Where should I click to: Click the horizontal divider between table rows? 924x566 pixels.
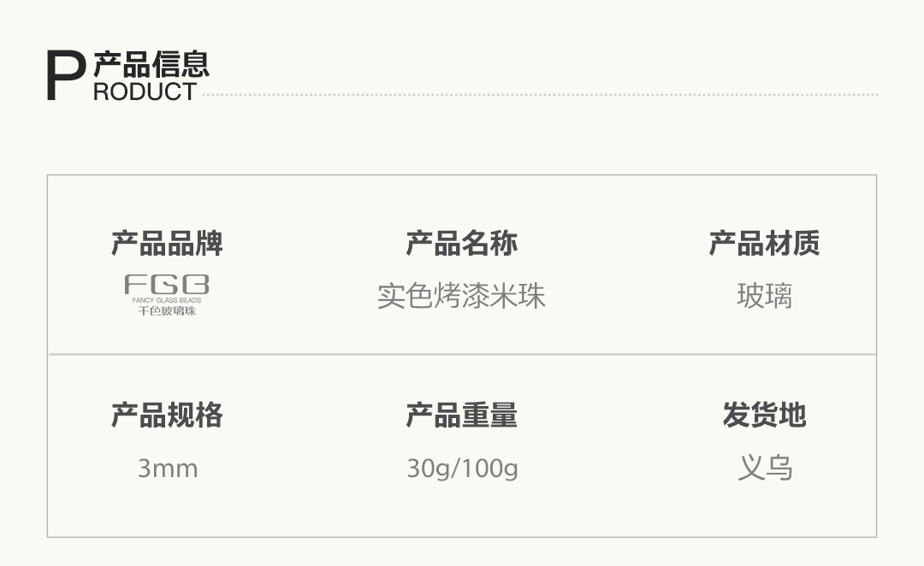point(462,354)
